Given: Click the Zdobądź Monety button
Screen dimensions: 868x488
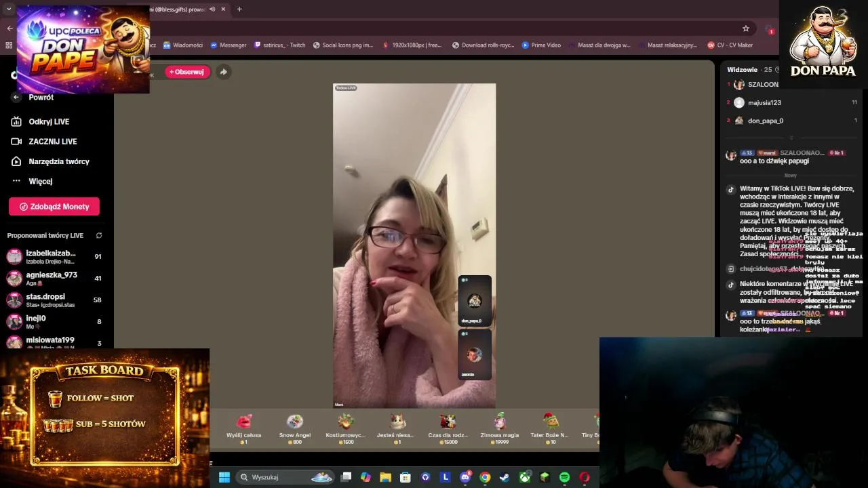Looking at the screenshot, I should click(54, 207).
